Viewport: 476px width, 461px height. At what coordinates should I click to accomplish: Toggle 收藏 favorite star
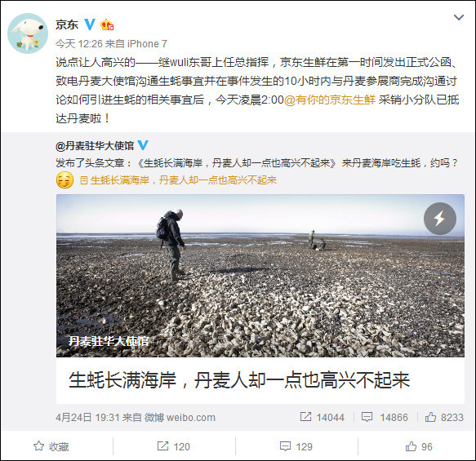point(51,446)
